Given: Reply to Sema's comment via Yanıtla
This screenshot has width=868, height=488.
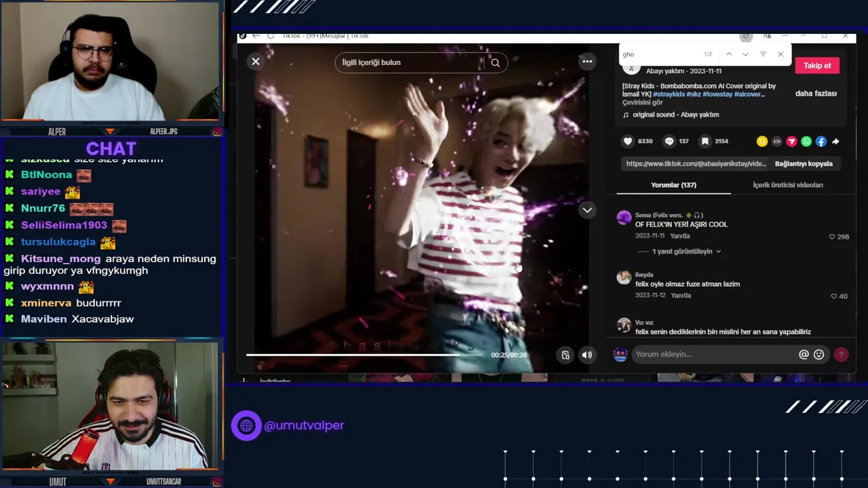Looking at the screenshot, I should tap(679, 236).
